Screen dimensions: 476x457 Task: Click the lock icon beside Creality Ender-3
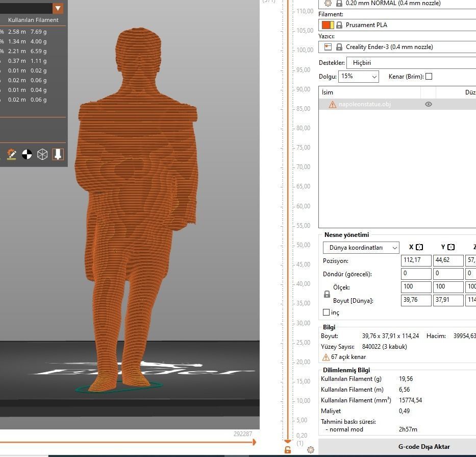[339, 47]
